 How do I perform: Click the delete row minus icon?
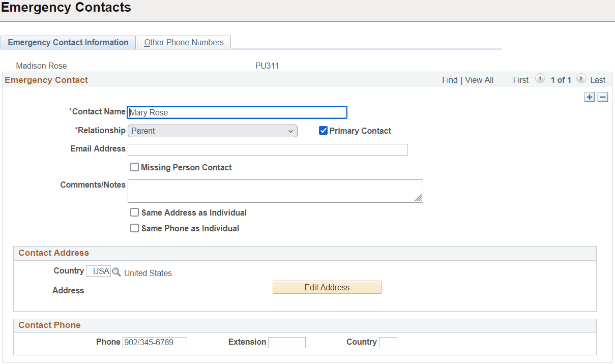pyautogui.click(x=603, y=97)
